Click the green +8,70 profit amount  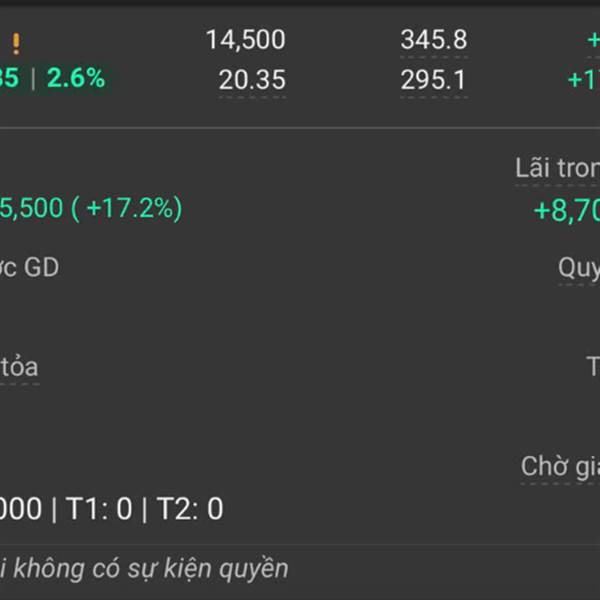567,211
